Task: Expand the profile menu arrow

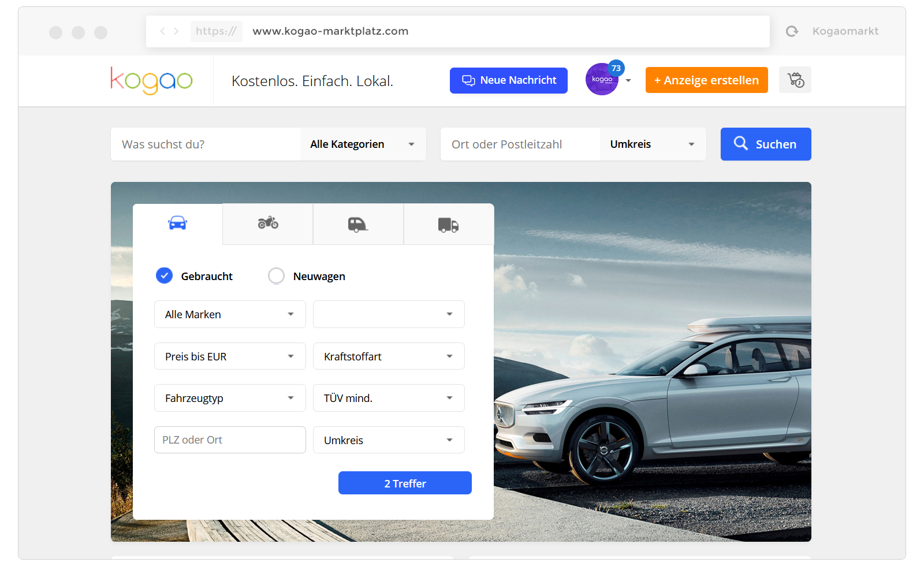Action: (x=628, y=81)
